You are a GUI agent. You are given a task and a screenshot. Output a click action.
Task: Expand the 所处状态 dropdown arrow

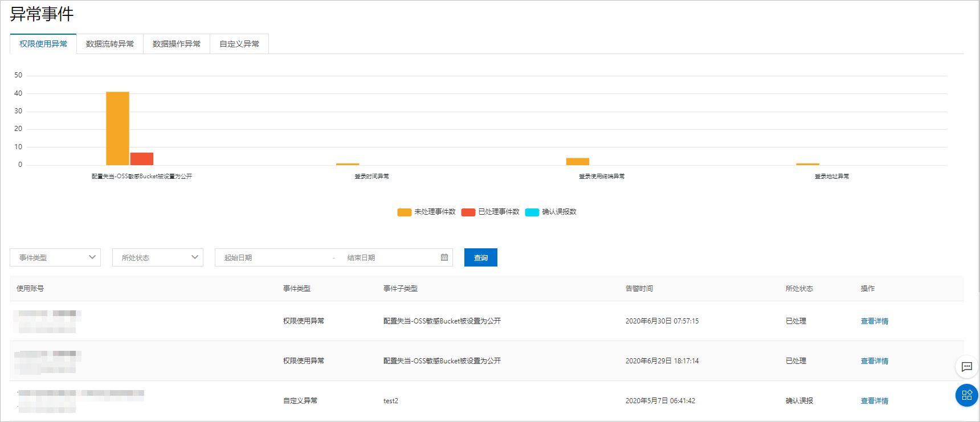[x=195, y=257]
